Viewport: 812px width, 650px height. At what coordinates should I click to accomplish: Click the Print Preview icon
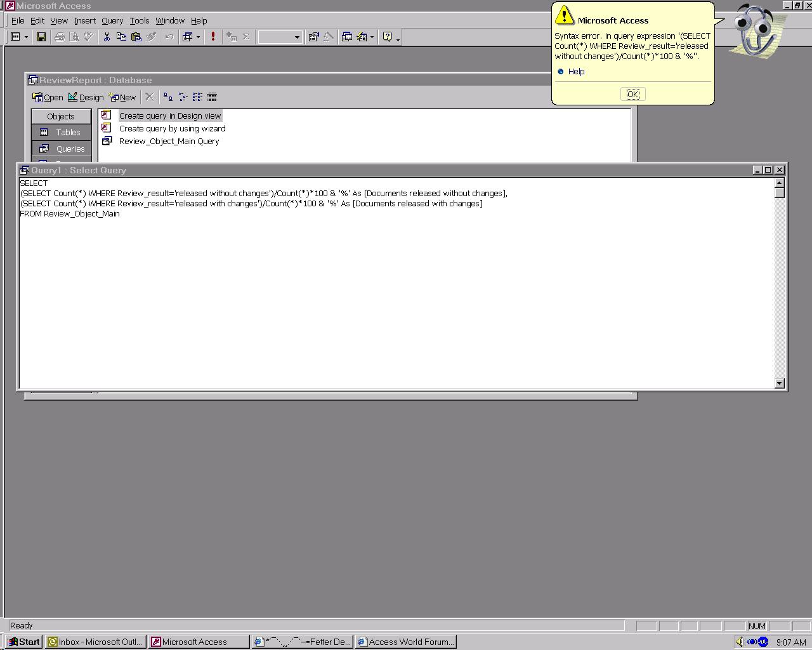coord(74,37)
